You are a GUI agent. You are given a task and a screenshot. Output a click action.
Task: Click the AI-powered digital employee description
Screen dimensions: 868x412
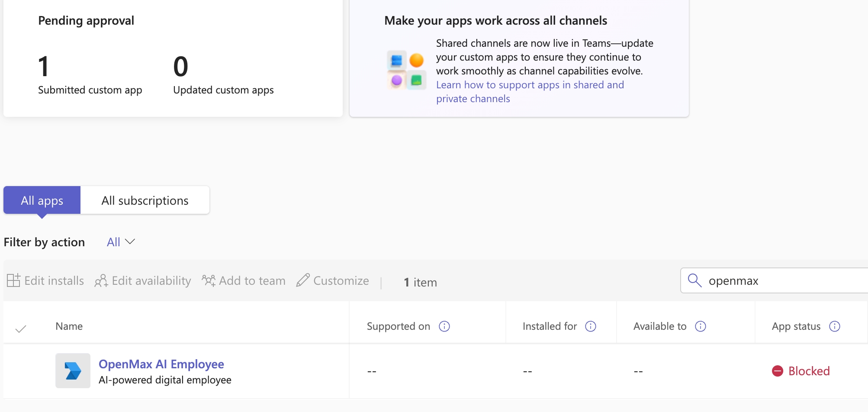pyautogui.click(x=165, y=380)
